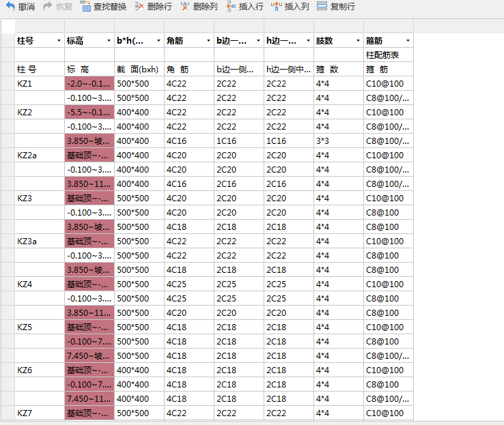The width and height of the screenshot is (504, 425).
Task: Select the 角 筋 sub-header cell
Action: [189, 70]
